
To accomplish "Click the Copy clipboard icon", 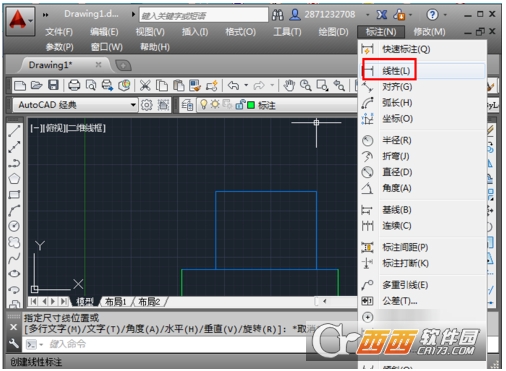I will pos(162,86).
